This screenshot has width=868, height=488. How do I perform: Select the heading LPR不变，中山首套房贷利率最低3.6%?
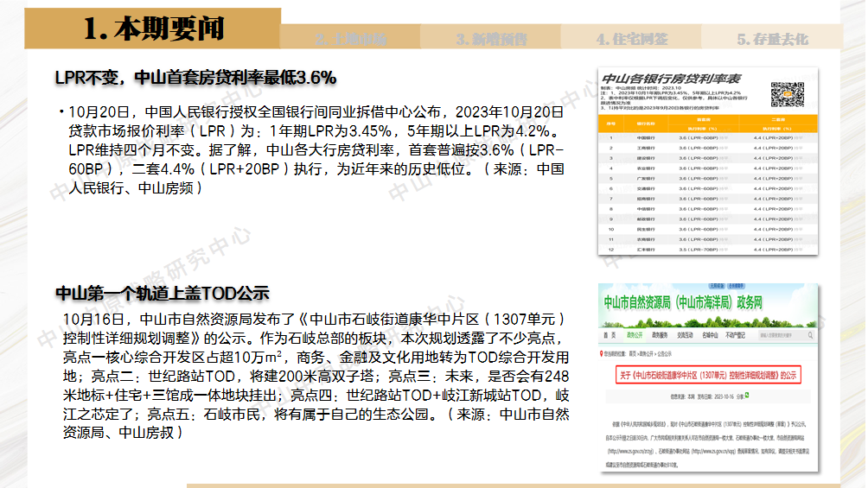point(195,78)
